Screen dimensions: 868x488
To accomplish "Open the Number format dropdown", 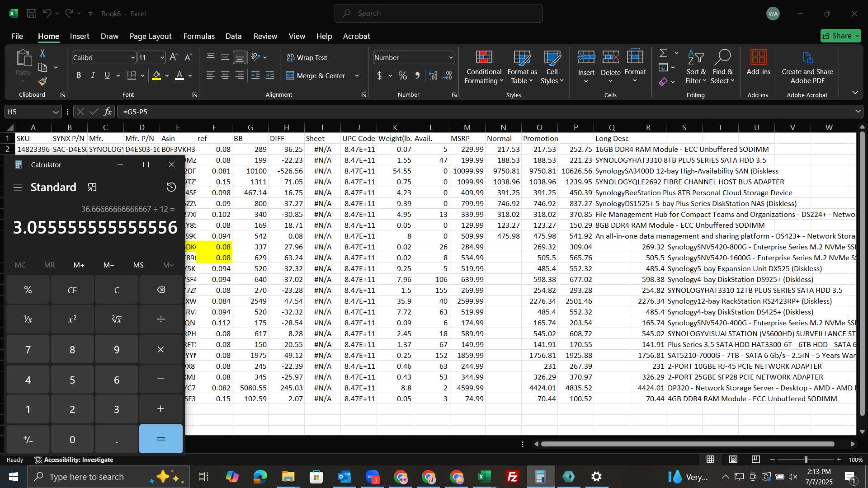I will click(x=451, y=58).
